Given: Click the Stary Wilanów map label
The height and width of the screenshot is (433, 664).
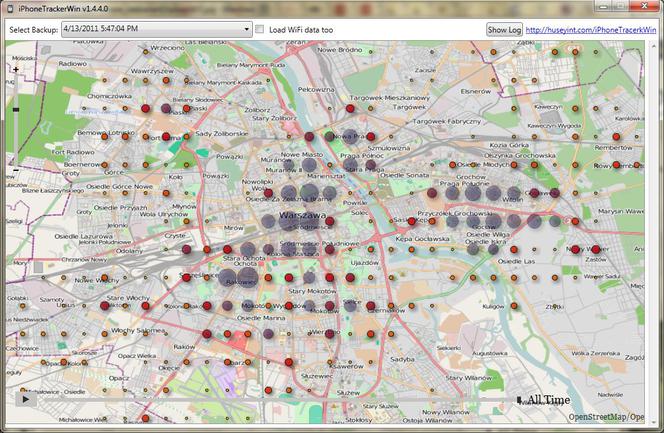Looking at the screenshot, I should 469,378.
